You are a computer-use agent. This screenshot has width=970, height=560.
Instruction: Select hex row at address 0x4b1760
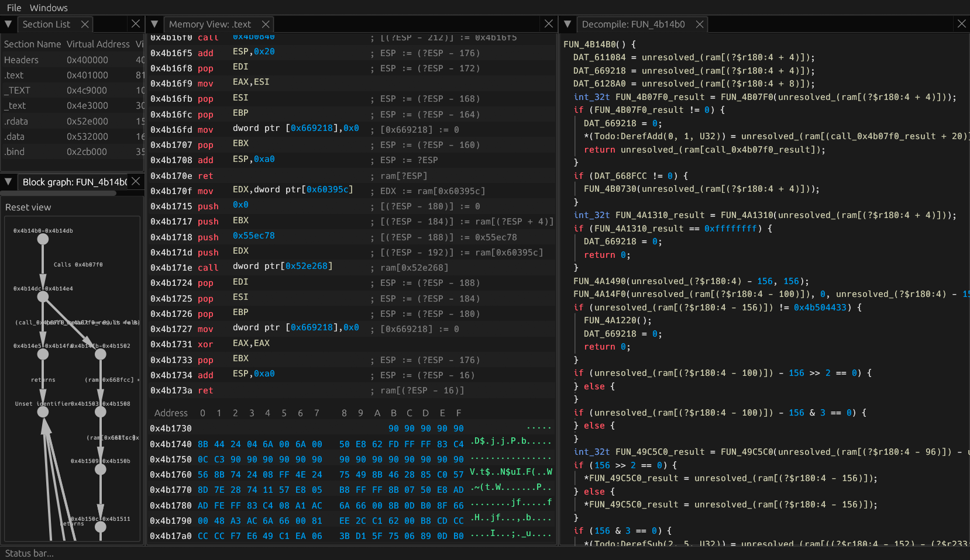pos(352,474)
